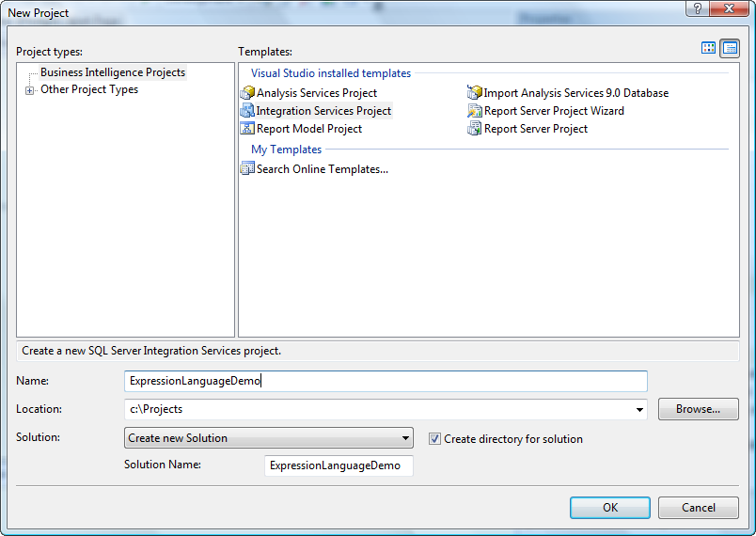
Task: Click the Report Model Project label
Action: [x=309, y=129]
